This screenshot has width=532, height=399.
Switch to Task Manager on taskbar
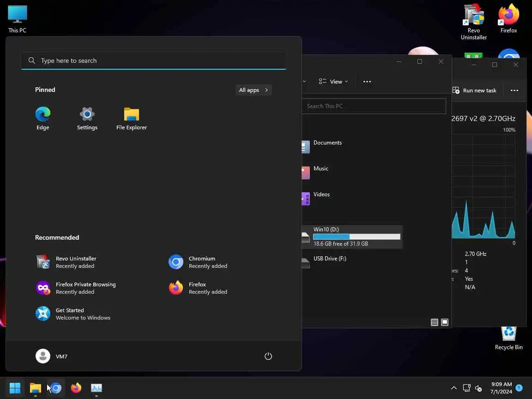click(97, 388)
